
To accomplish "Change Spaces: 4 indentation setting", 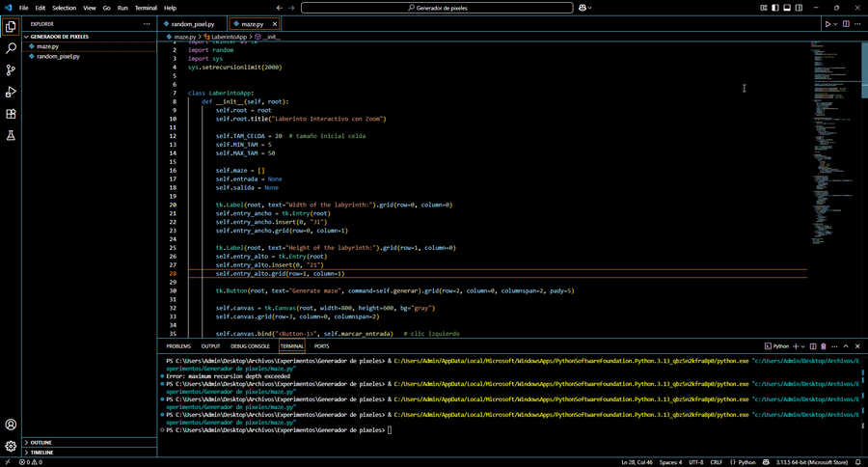I will (x=670, y=462).
